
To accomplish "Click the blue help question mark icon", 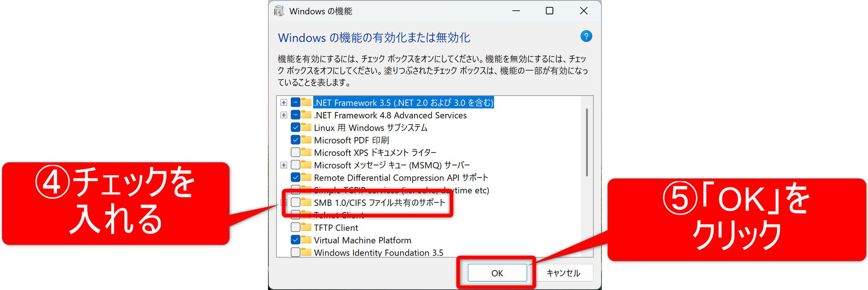I will coord(586,37).
